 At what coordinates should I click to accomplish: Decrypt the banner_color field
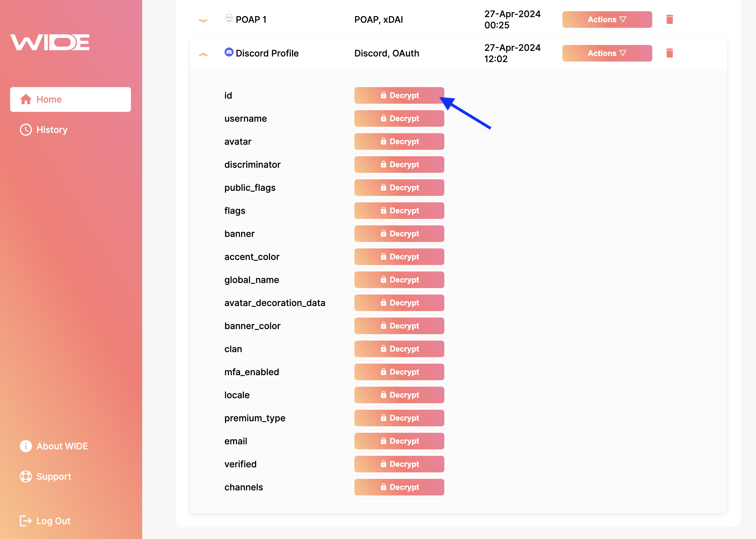coord(399,326)
